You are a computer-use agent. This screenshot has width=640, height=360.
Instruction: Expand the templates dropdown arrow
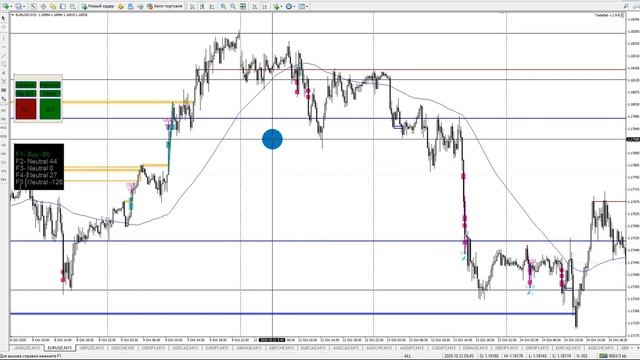coord(307,7)
